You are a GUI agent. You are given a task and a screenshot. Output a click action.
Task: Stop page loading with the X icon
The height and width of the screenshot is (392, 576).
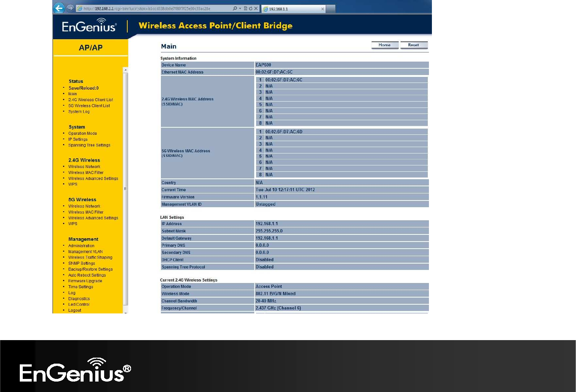pos(256,8)
